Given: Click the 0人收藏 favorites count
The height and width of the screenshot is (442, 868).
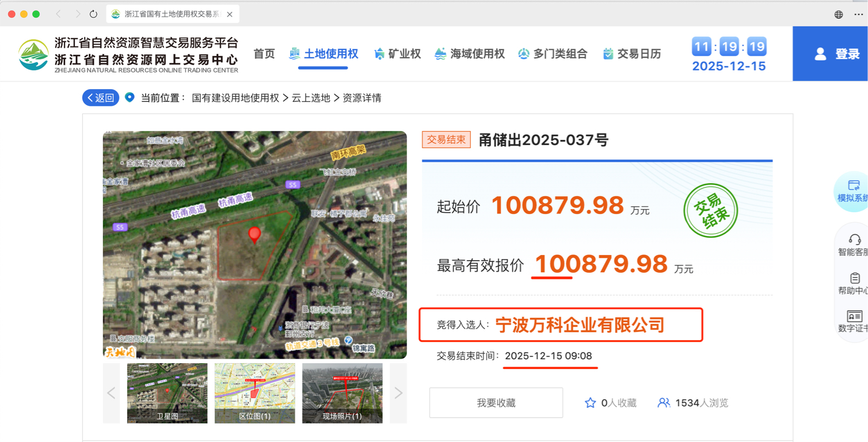Looking at the screenshot, I should 619,403.
